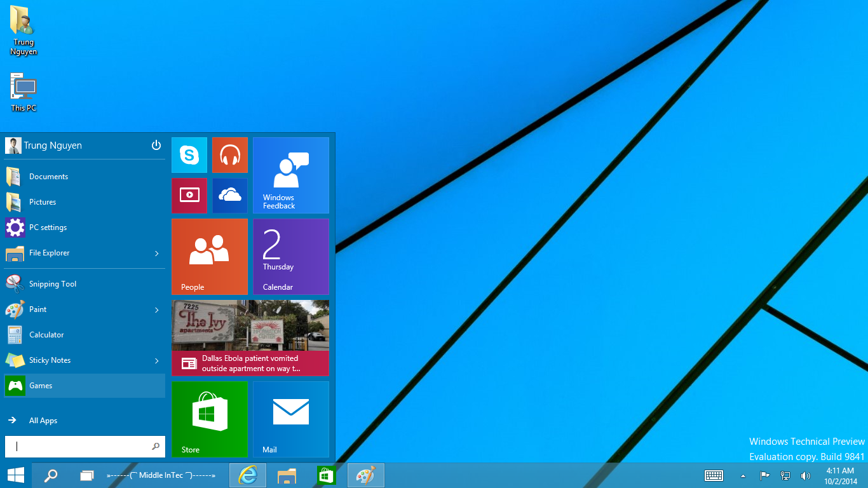
Task: Expand the File Explorer jump list arrow
Action: pos(157,254)
